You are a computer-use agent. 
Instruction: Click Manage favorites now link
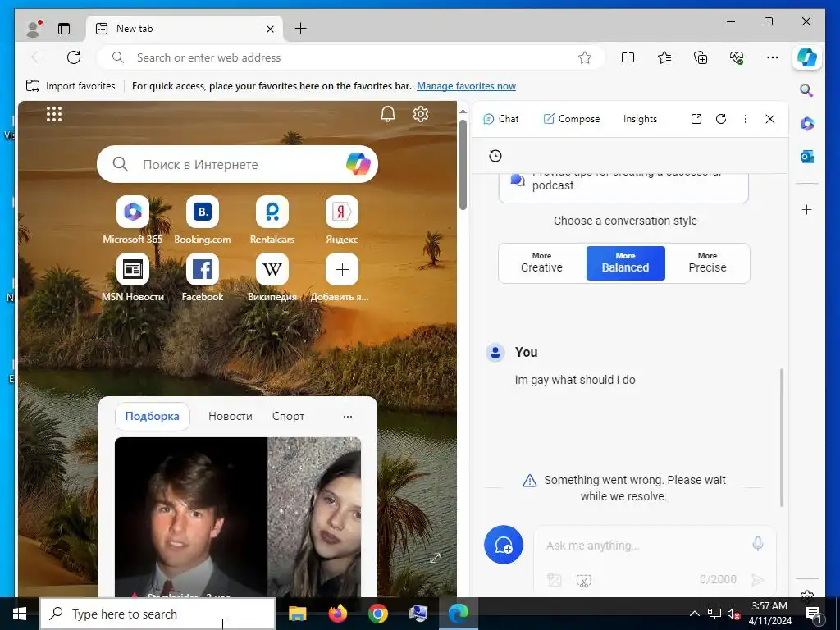(466, 86)
